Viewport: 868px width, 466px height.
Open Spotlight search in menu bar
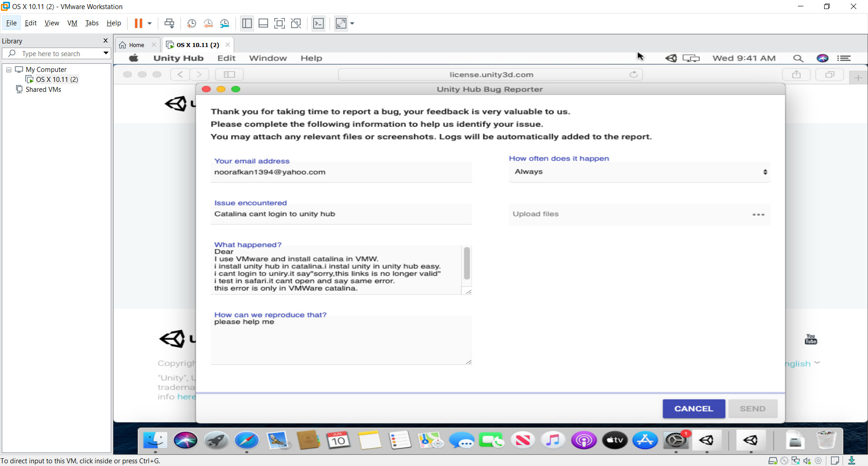(x=798, y=58)
